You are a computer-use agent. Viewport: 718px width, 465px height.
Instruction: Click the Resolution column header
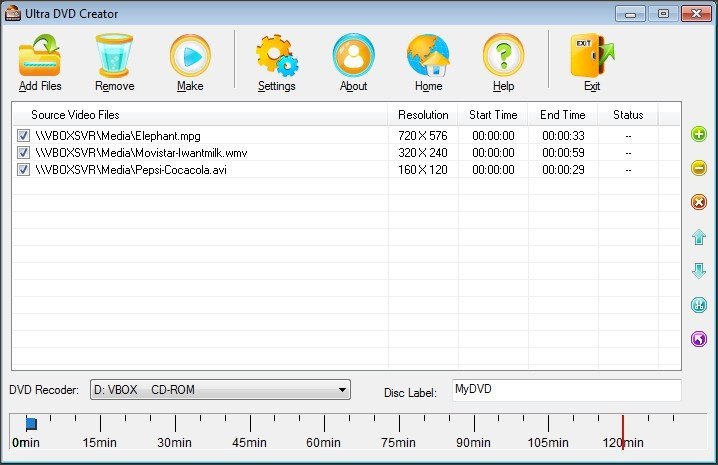pos(423,115)
